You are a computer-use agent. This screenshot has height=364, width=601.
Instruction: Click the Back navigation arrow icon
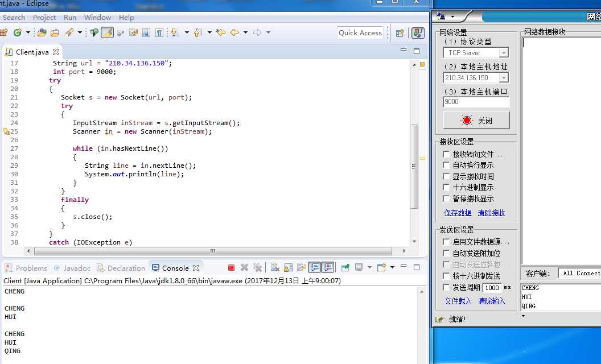coord(234,32)
